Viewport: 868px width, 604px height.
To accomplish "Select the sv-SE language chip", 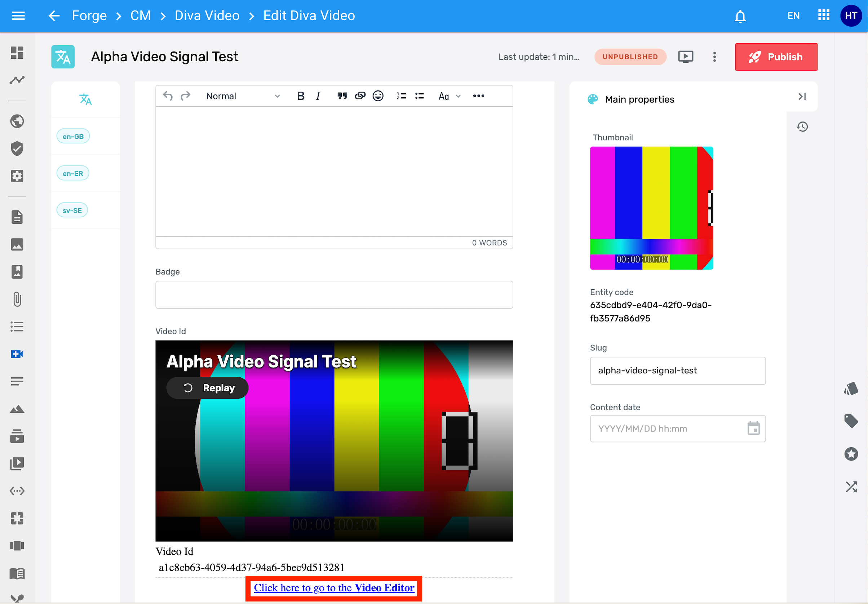I will tap(72, 210).
